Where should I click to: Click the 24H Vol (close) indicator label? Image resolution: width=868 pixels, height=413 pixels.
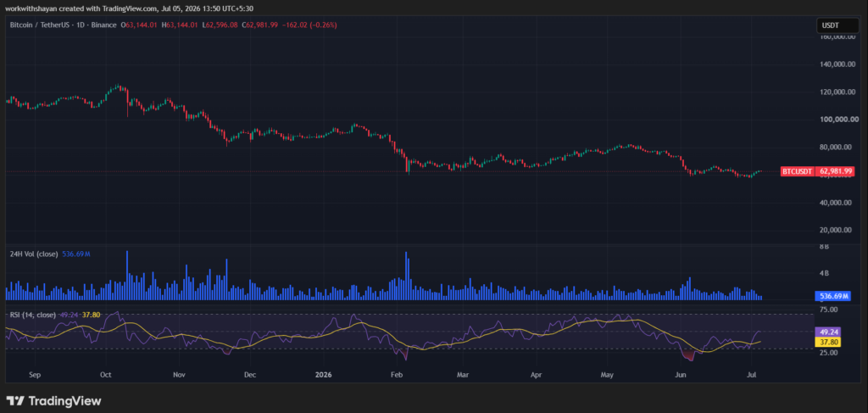(34, 254)
